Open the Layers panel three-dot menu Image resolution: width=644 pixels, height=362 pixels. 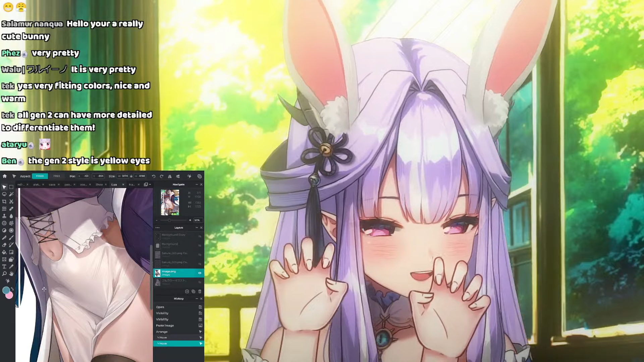click(x=157, y=228)
